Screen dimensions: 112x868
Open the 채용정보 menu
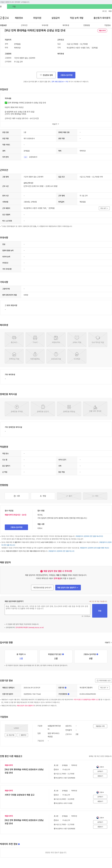19,18
